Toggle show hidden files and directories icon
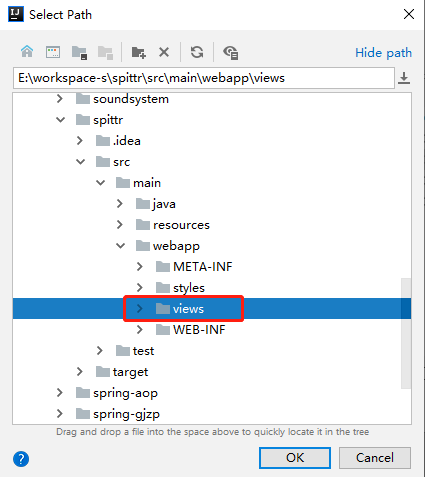Screen dimensions: 425x477 230,52
